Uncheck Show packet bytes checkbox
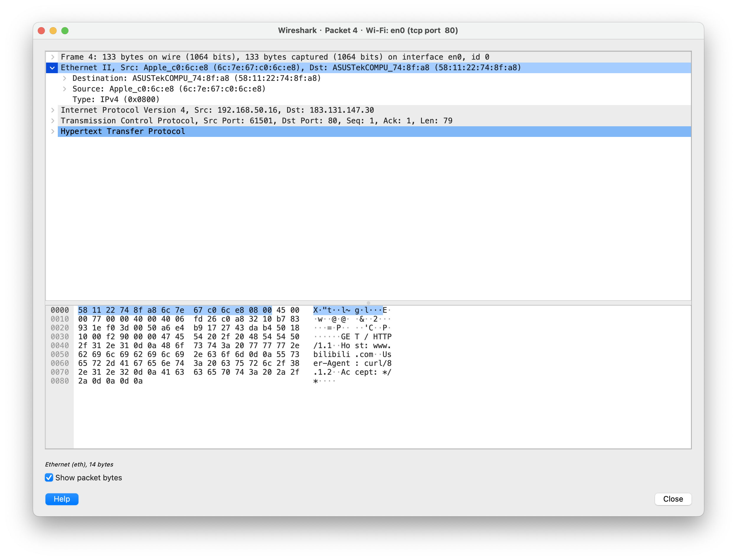Viewport: 737px width, 560px height. click(x=49, y=478)
